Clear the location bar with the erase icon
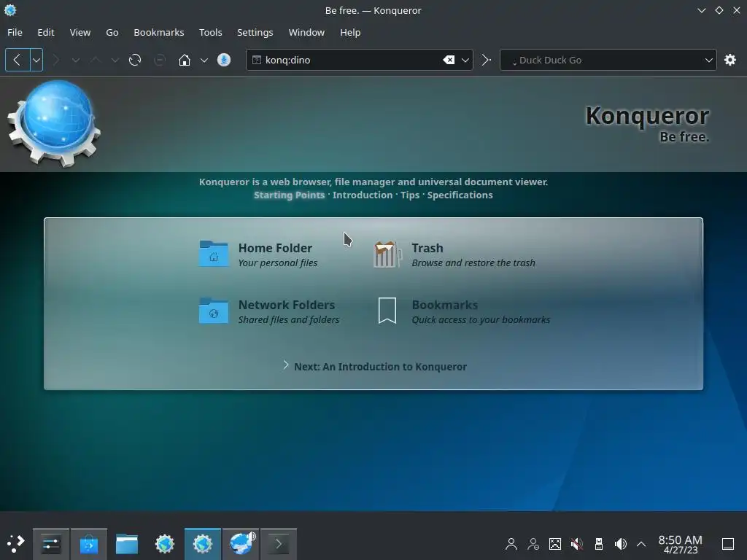 click(449, 60)
